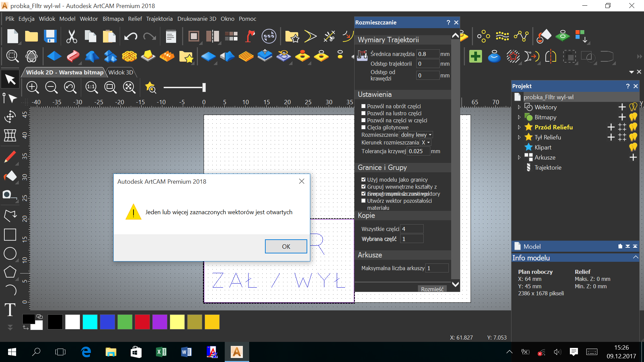Cut selection with the scissors icon
Image resolution: width=644 pixels, height=362 pixels.
(x=71, y=36)
